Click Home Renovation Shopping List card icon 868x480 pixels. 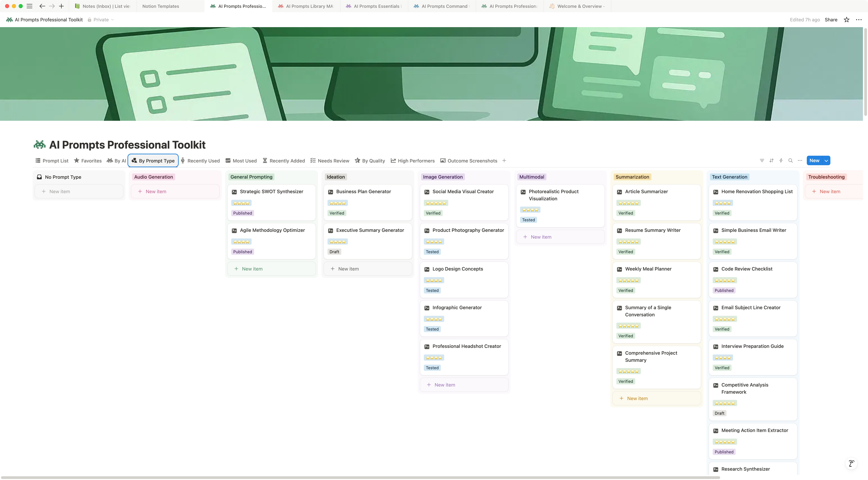pos(716,192)
